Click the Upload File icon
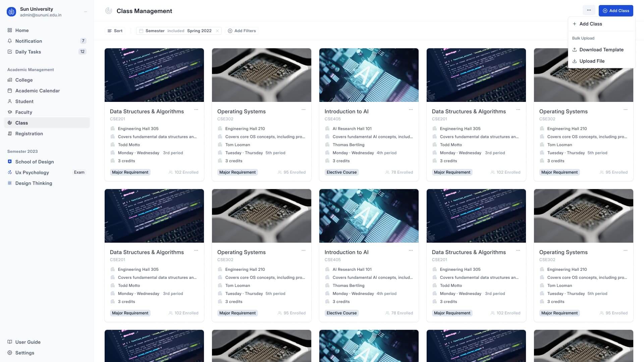Viewport: 644px width, 362px height. 575,61
